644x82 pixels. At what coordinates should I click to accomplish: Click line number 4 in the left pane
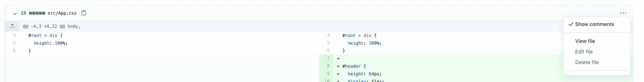pyautogui.click(x=14, y=35)
